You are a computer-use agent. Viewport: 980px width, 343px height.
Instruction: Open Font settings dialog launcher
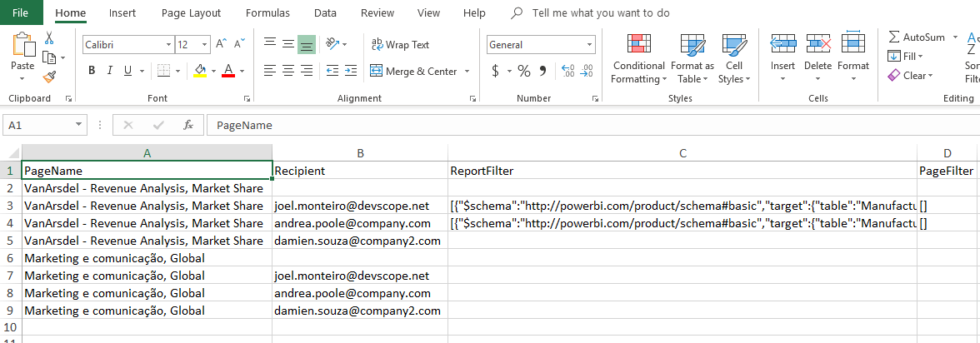[x=247, y=98]
